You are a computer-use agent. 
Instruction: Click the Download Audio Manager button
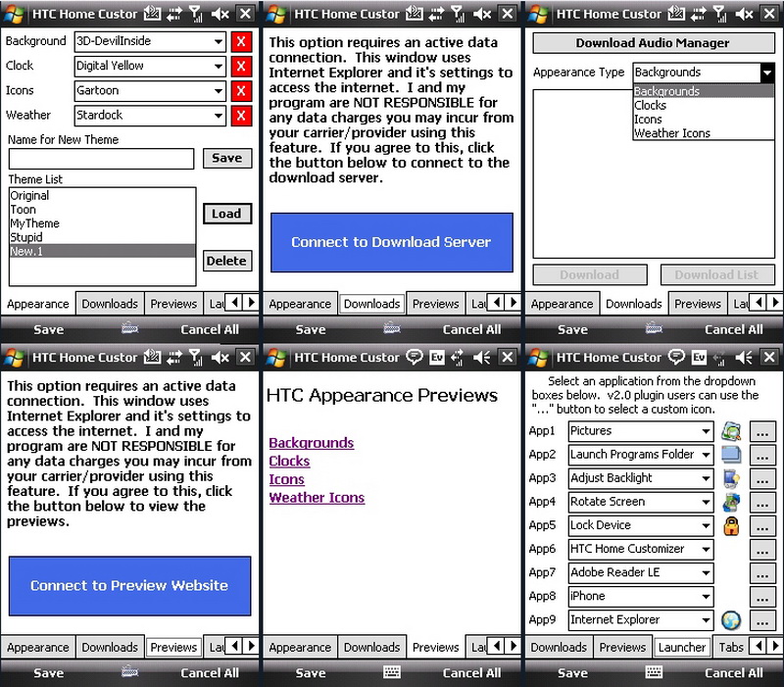point(654,43)
